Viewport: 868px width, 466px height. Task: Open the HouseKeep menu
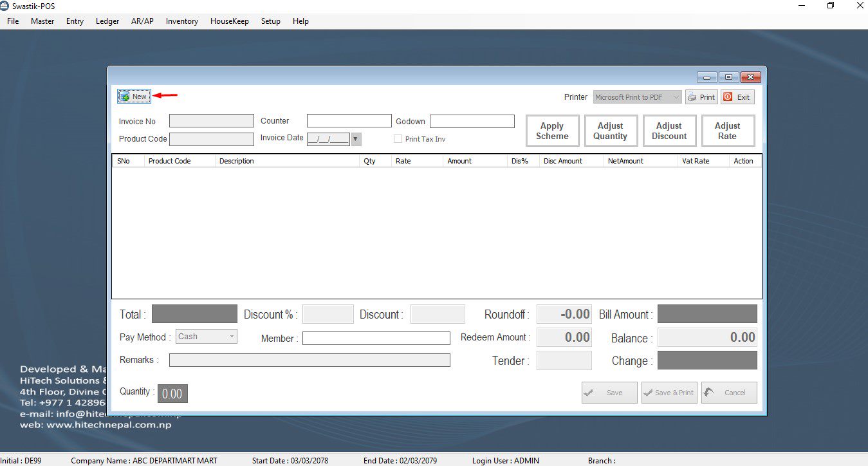(229, 21)
